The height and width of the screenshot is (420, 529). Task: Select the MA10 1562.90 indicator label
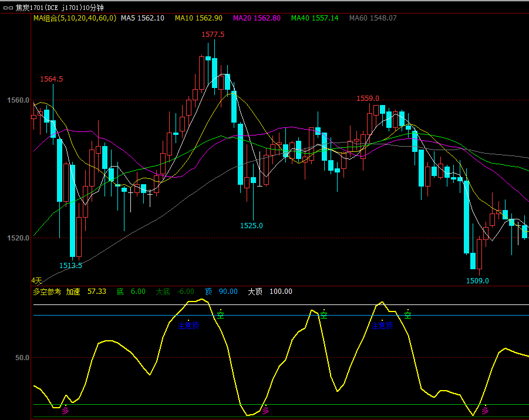(x=198, y=18)
